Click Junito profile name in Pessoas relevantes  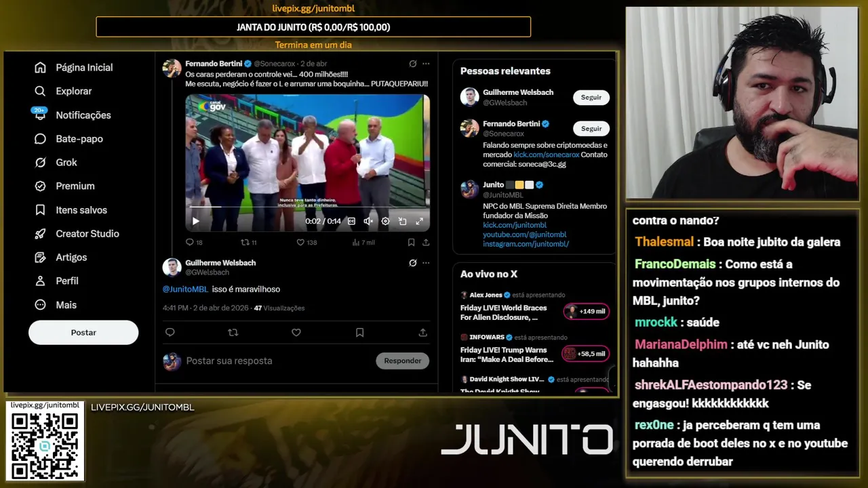(x=494, y=185)
